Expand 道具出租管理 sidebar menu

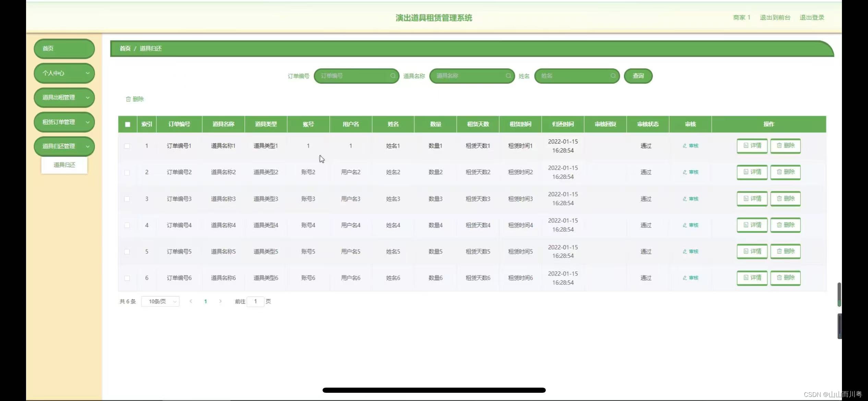[64, 97]
